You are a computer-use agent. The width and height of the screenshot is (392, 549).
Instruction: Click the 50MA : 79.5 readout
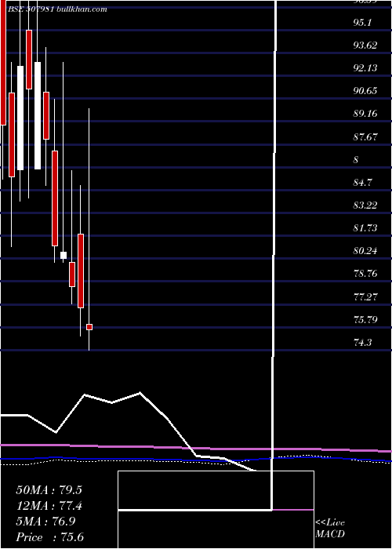pyautogui.click(x=49, y=490)
